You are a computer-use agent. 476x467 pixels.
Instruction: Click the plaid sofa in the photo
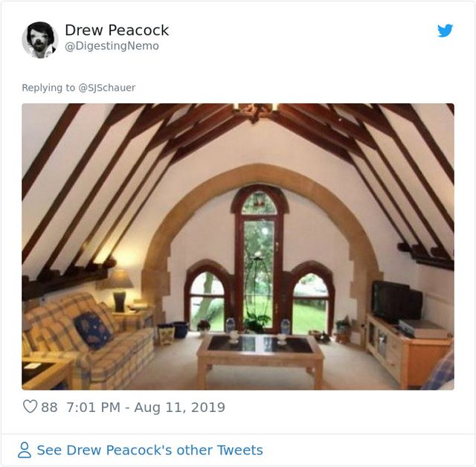82,335
